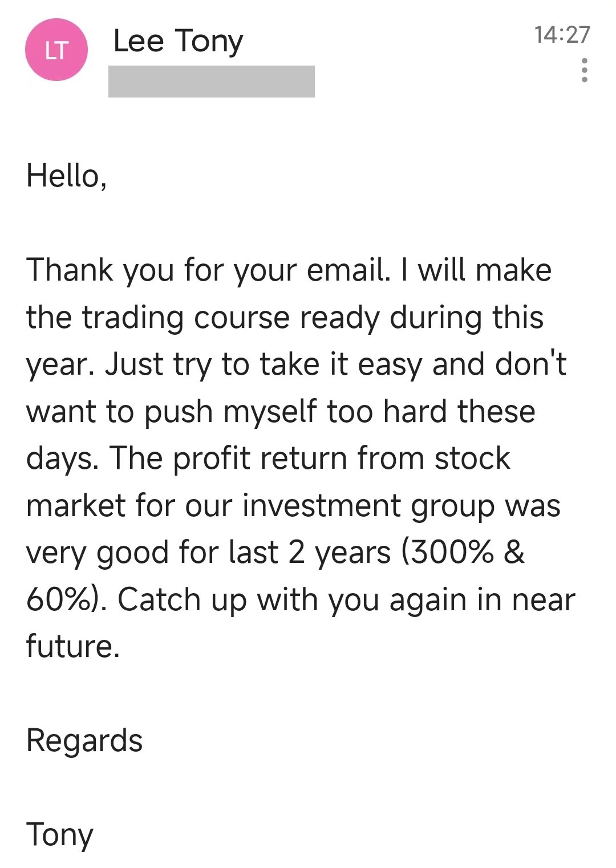Click the word "stock" in the message
The width and height of the screenshot is (616, 868).
[x=472, y=459]
